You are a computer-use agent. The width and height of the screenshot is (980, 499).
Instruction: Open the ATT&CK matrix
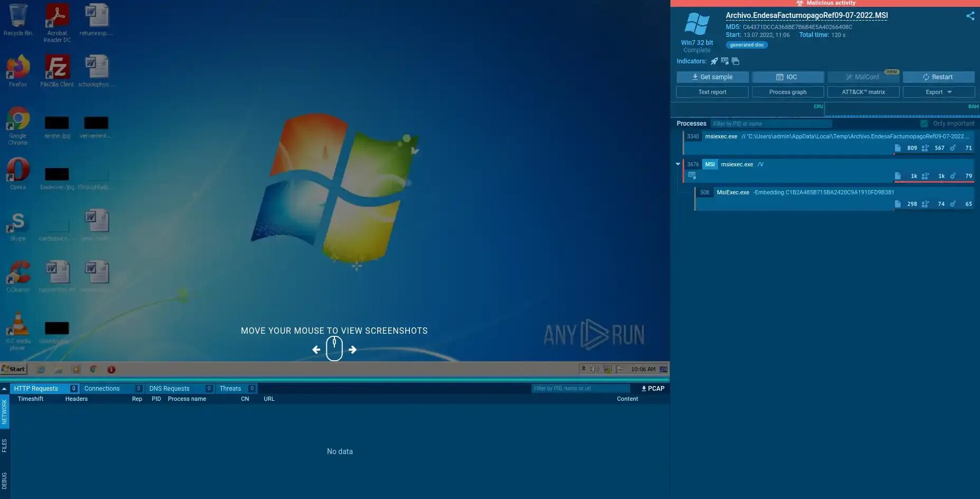[863, 92]
